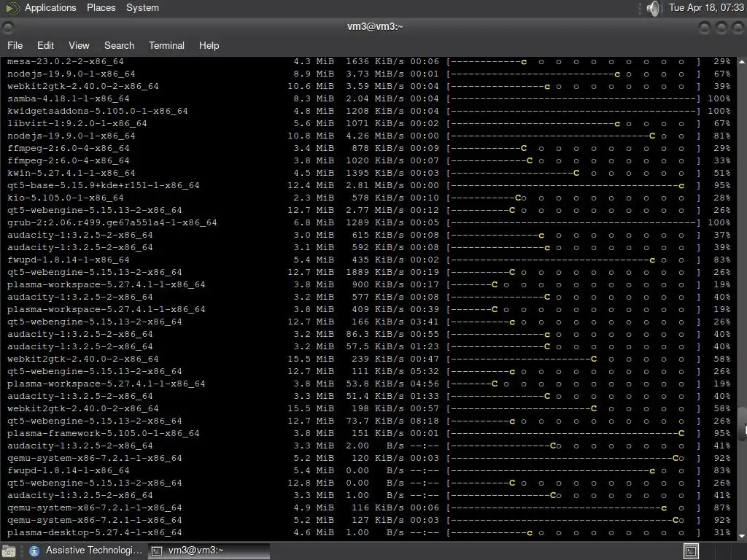The image size is (747, 560).
Task: Click the 08:18 remaining time
Action: point(425,421)
